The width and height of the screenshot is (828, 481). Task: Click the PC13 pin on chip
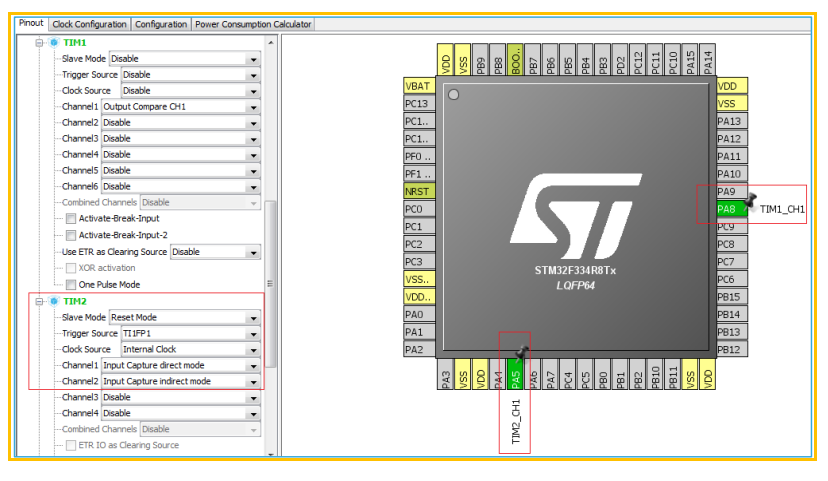click(x=419, y=103)
